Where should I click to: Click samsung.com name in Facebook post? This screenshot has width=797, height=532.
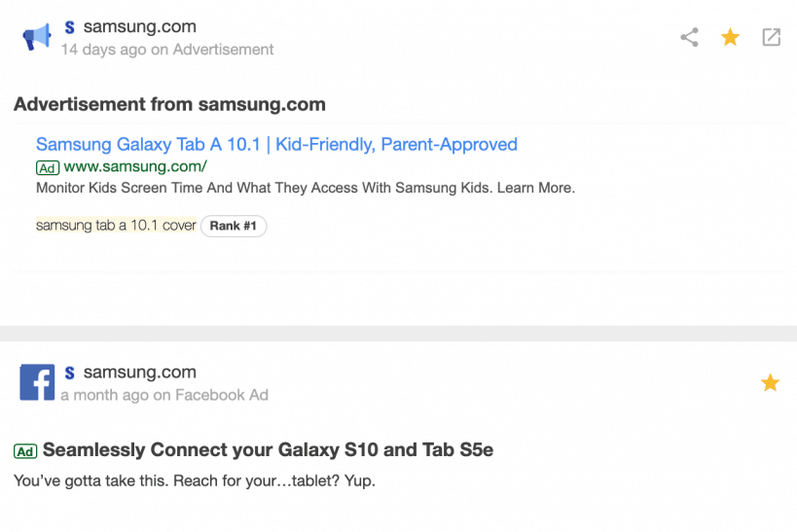point(140,372)
